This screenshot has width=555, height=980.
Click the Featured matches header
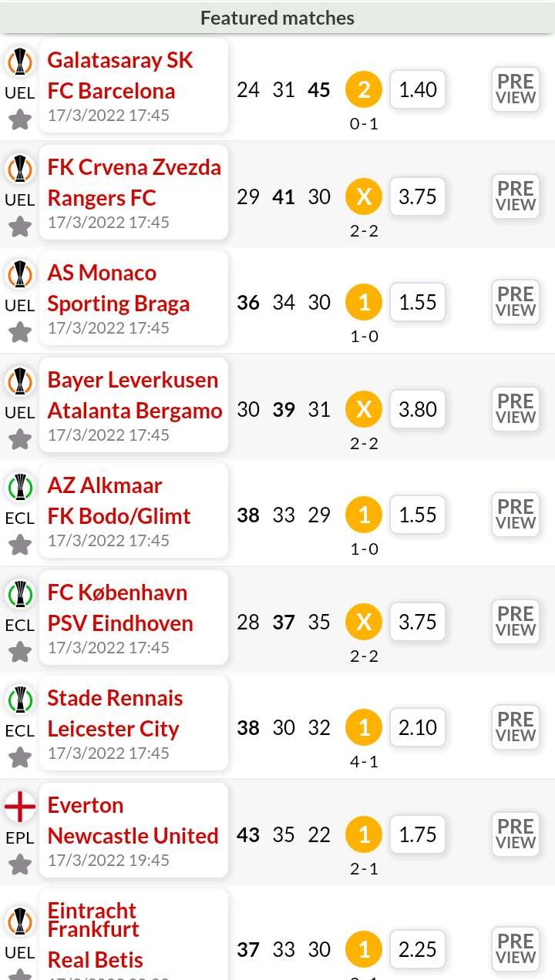click(x=277, y=18)
